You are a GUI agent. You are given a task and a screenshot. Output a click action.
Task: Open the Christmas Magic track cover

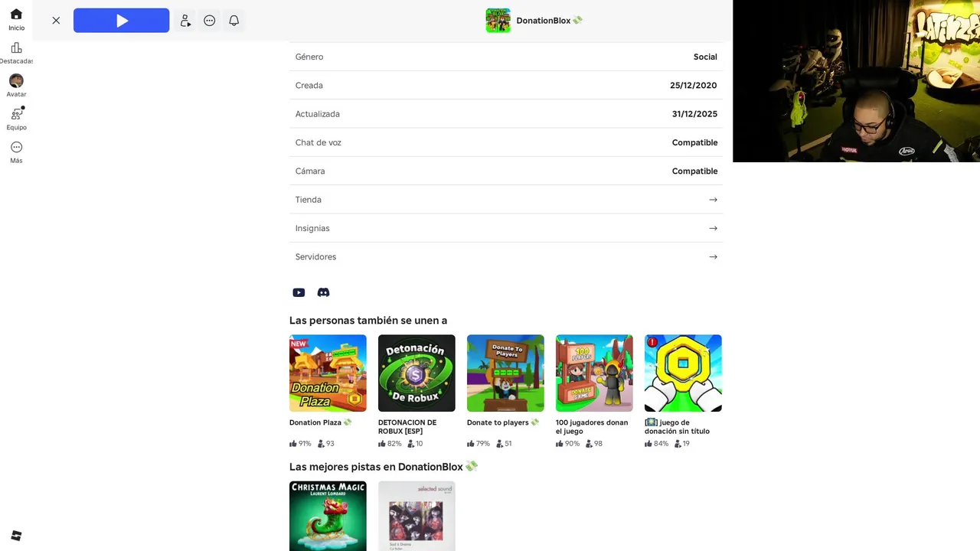(x=328, y=516)
